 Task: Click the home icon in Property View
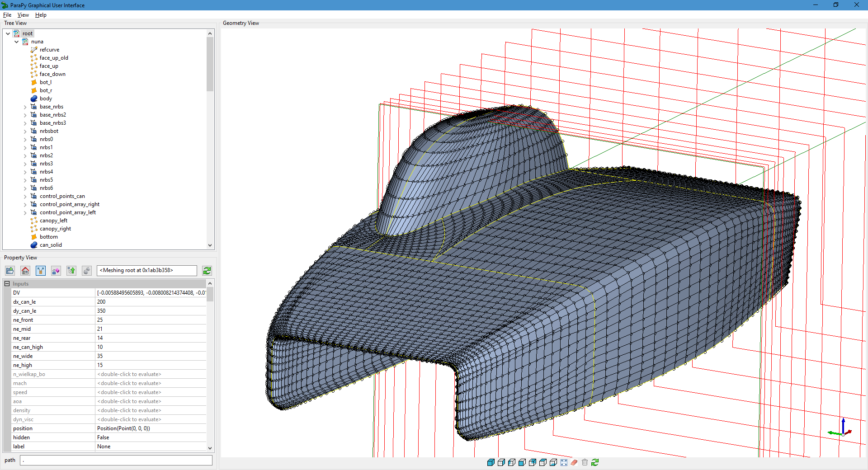(x=25, y=271)
